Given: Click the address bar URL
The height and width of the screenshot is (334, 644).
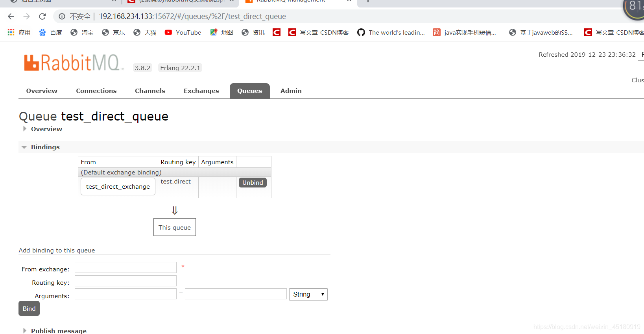Looking at the screenshot, I should (x=192, y=17).
